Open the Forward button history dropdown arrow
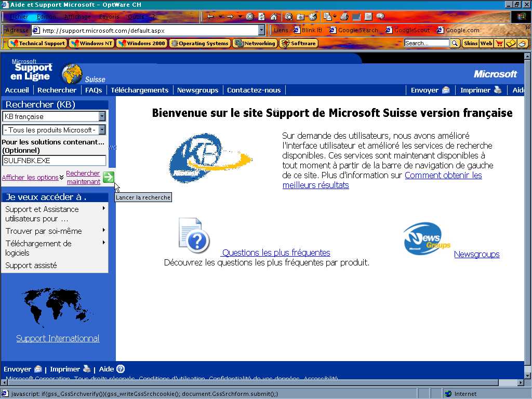The image size is (532, 399). pyautogui.click(x=240, y=17)
